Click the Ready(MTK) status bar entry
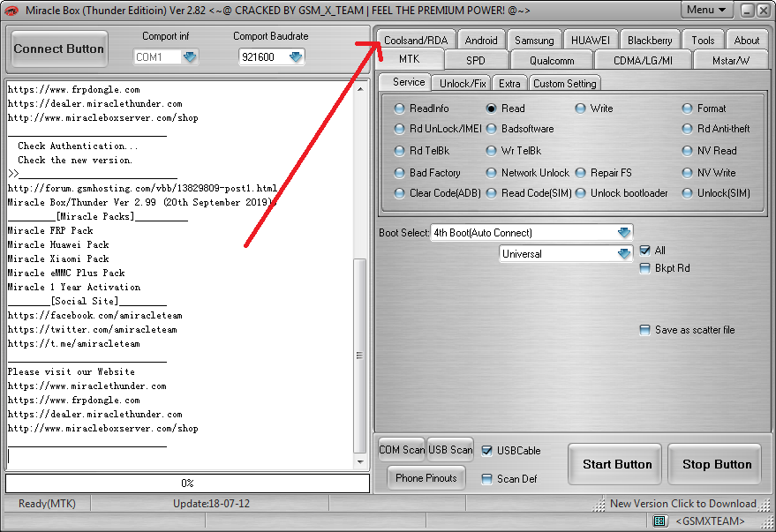 (x=47, y=503)
